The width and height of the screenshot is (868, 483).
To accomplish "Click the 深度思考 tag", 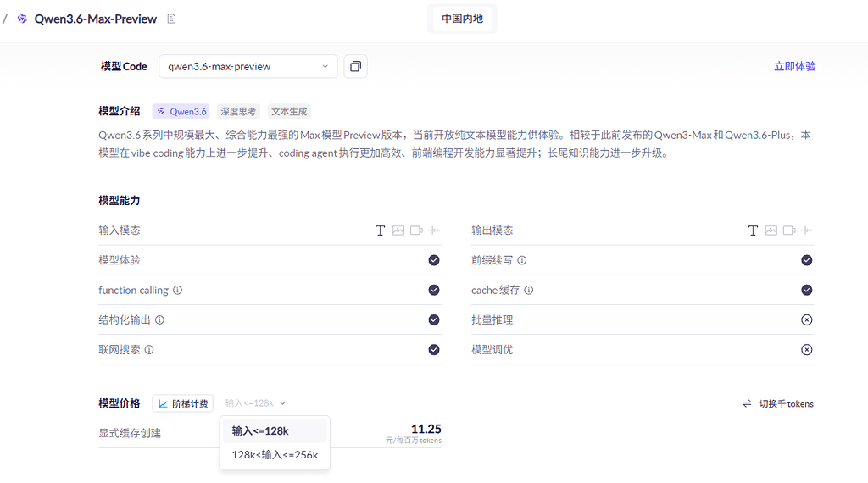I will (238, 111).
